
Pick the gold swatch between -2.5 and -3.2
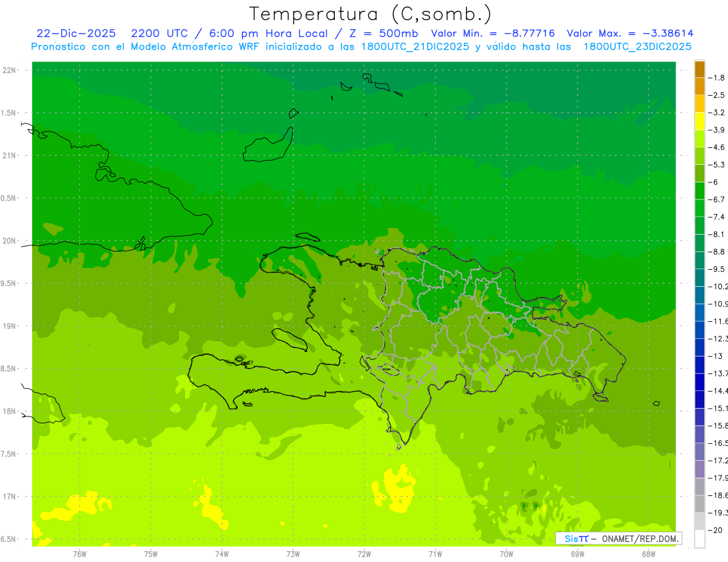coord(699,104)
